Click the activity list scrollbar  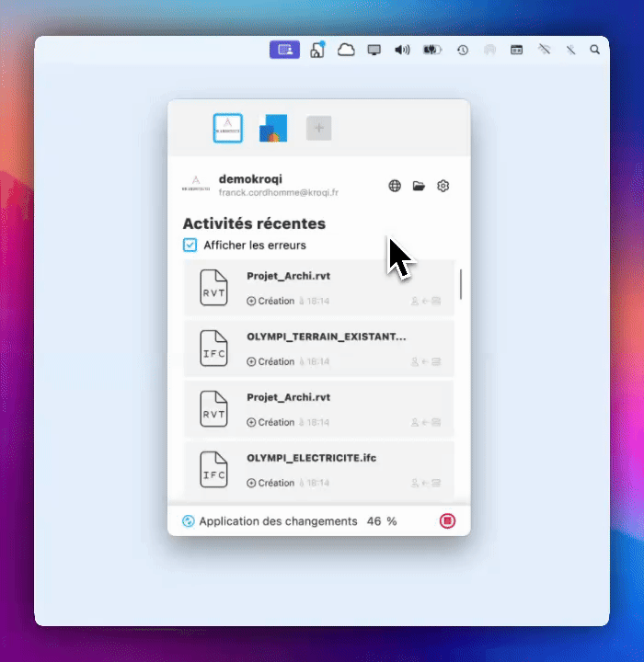click(x=461, y=283)
